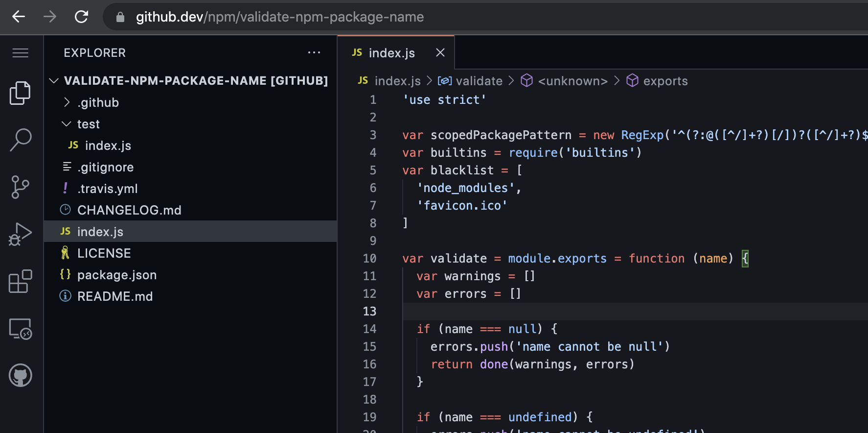Click the EXPLORER panel title
868x433 pixels.
click(x=95, y=53)
